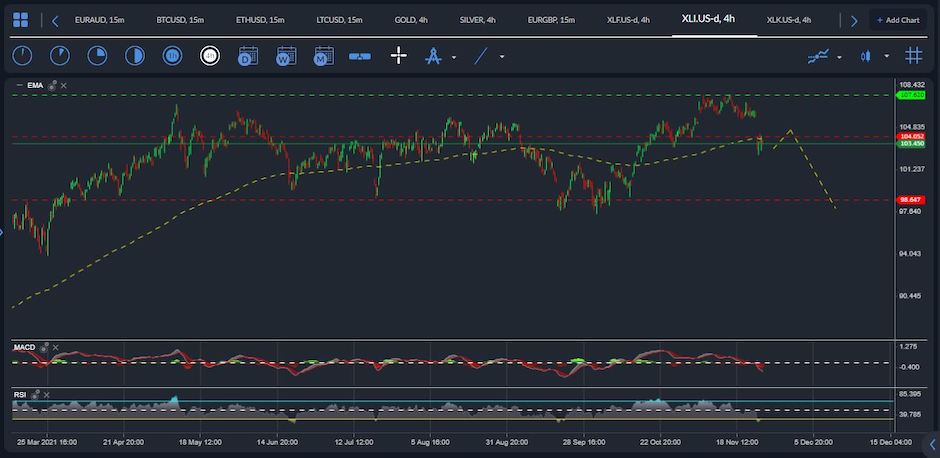Select the 4h timeframe icon

(x=210, y=56)
